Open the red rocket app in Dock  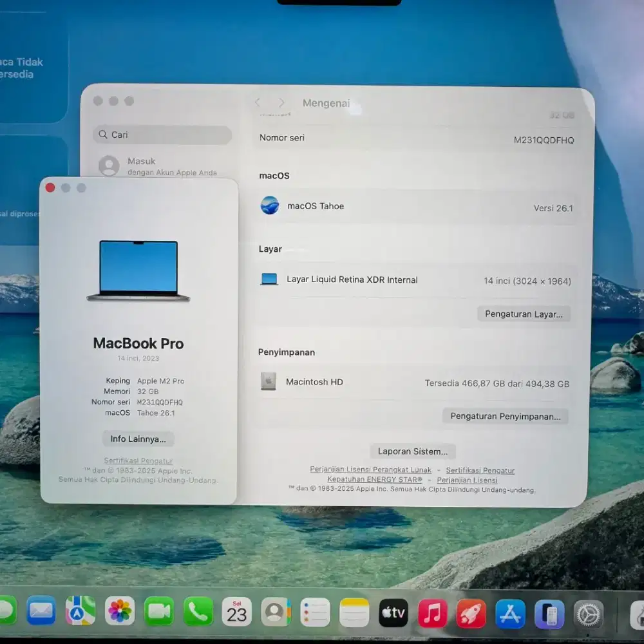471,614
